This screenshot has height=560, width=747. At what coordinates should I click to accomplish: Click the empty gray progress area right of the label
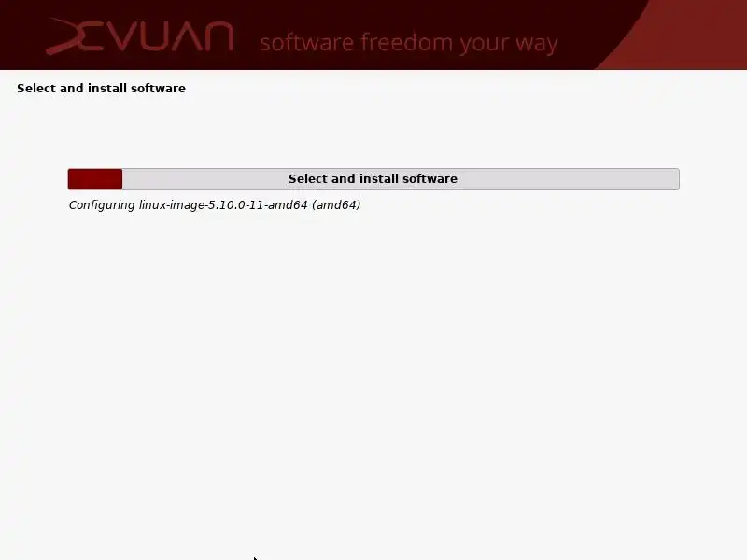567,179
